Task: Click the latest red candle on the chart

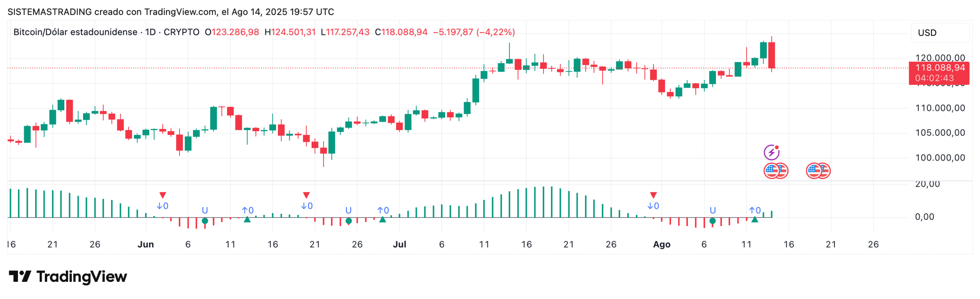Action: point(771,55)
